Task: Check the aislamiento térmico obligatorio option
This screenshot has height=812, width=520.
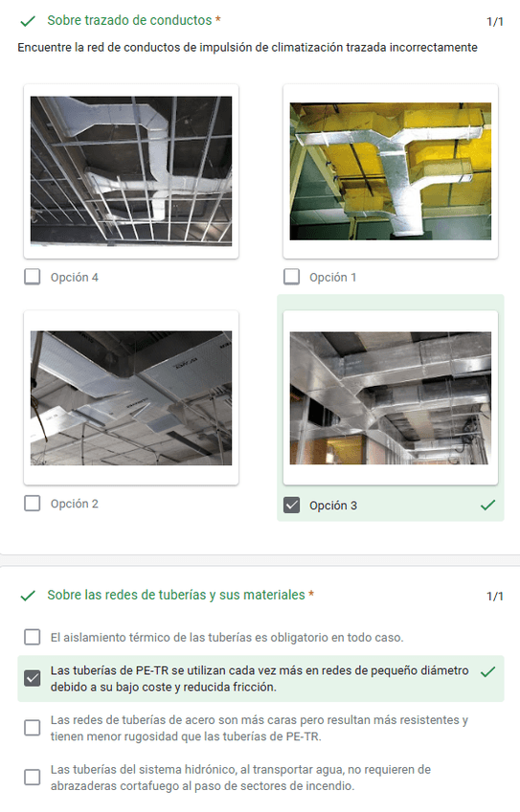Action: pyautogui.click(x=33, y=637)
